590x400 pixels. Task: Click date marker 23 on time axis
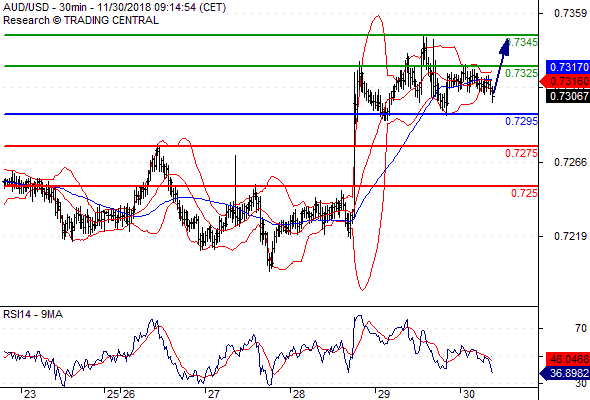click(x=30, y=394)
